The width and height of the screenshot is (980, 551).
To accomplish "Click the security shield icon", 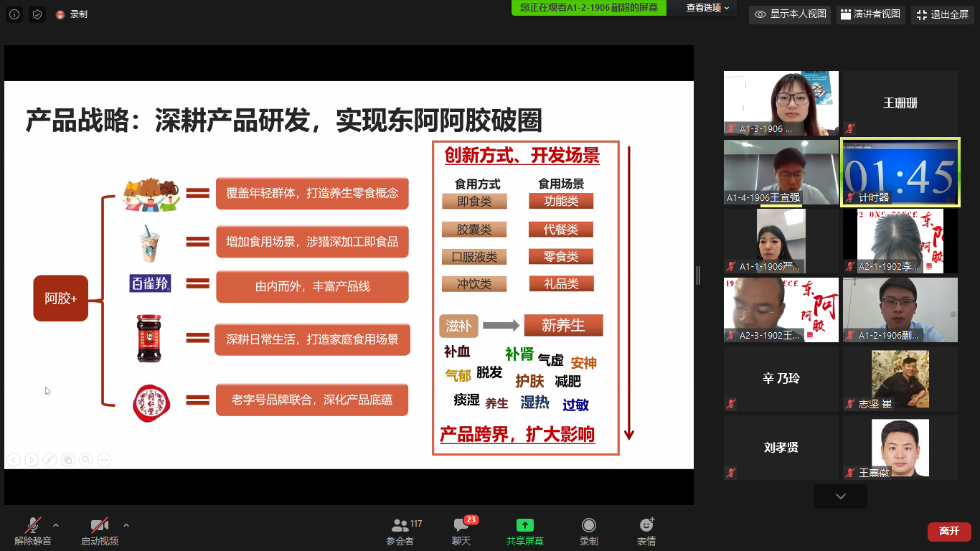I will (37, 14).
